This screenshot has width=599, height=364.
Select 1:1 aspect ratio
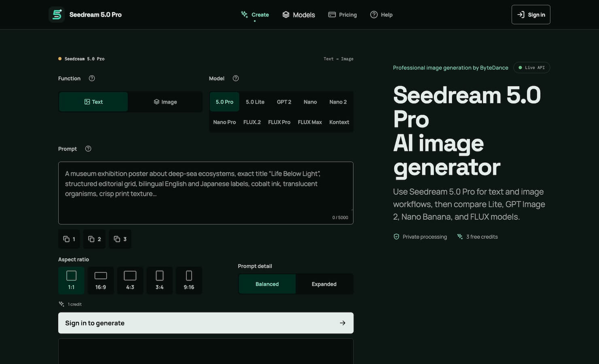point(71,280)
